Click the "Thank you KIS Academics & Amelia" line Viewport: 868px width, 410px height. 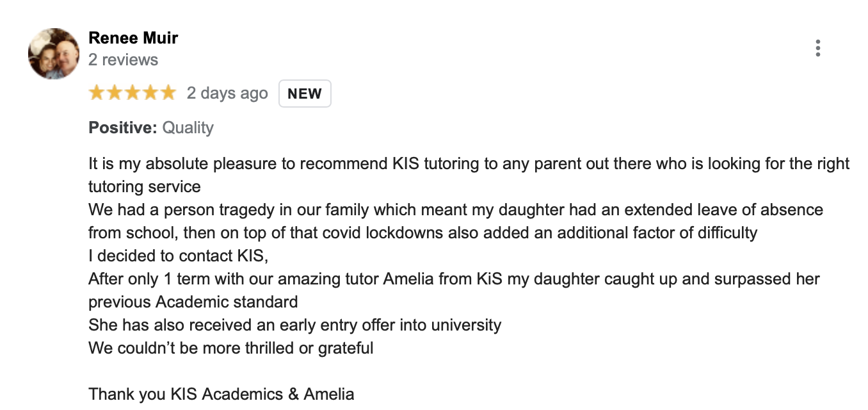click(x=221, y=395)
